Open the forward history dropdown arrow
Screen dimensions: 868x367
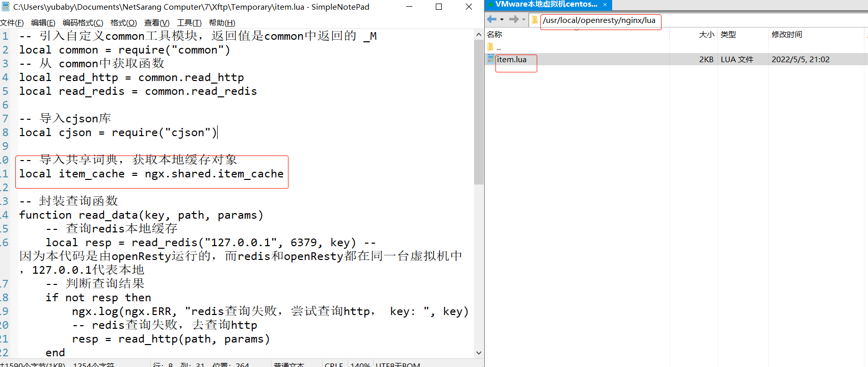pyautogui.click(x=523, y=19)
